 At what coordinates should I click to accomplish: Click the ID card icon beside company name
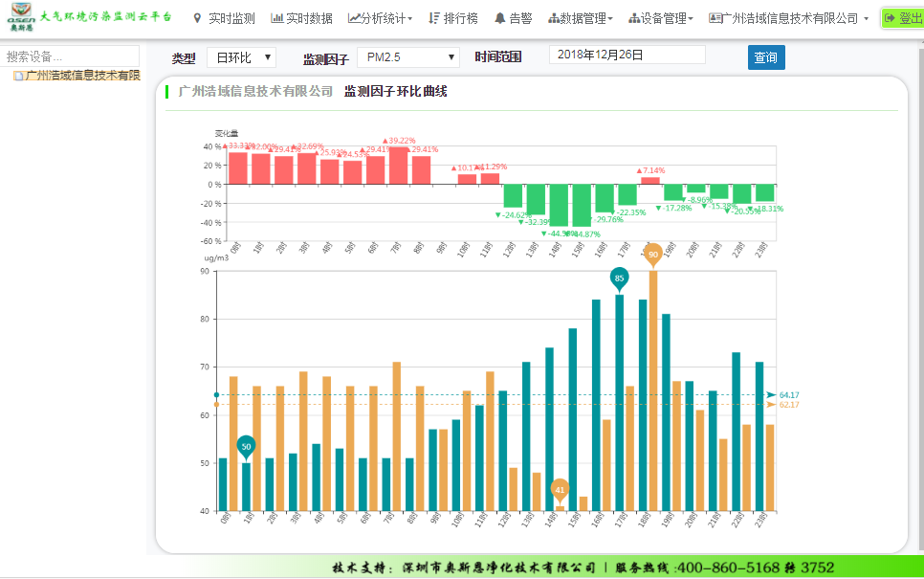point(715,18)
